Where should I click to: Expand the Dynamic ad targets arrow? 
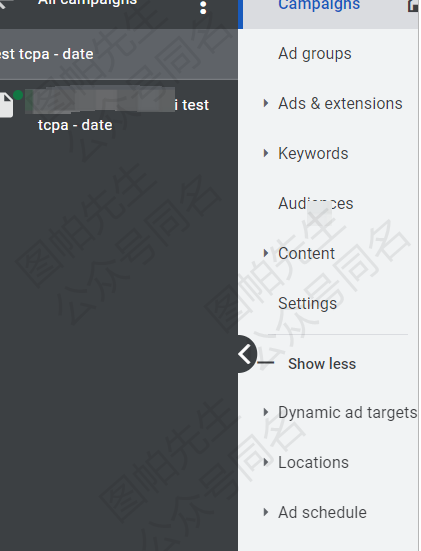pos(266,412)
